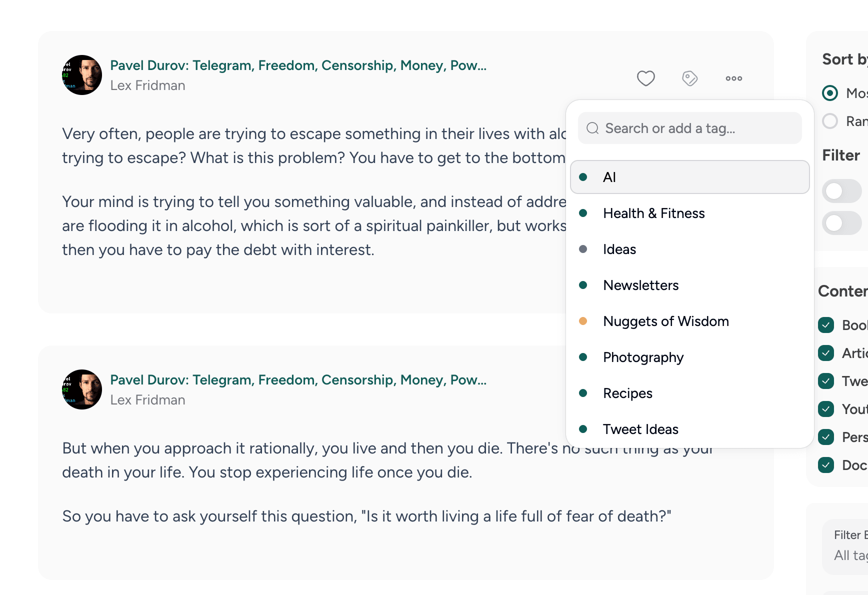Select the first Sort by radio button

[x=830, y=93]
